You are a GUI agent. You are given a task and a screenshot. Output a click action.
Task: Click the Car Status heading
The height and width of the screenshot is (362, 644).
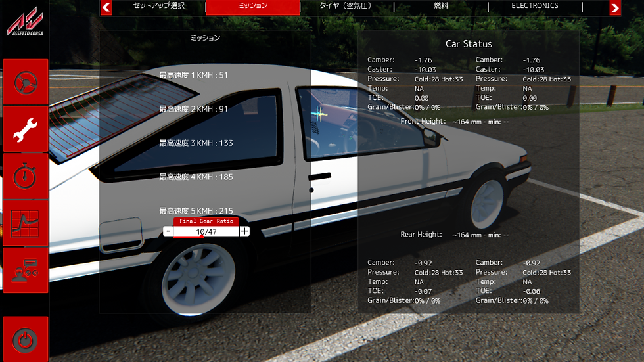[x=469, y=44]
